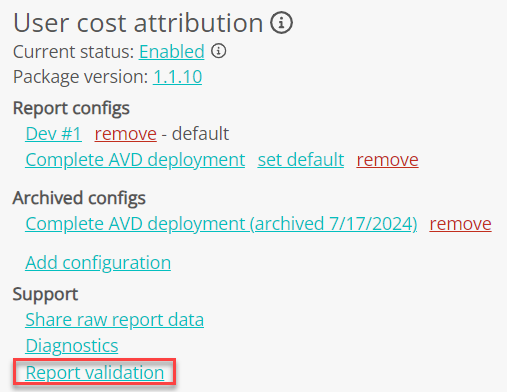507x392 pixels.
Task: Open the Enabled current status link
Action: tap(172, 52)
